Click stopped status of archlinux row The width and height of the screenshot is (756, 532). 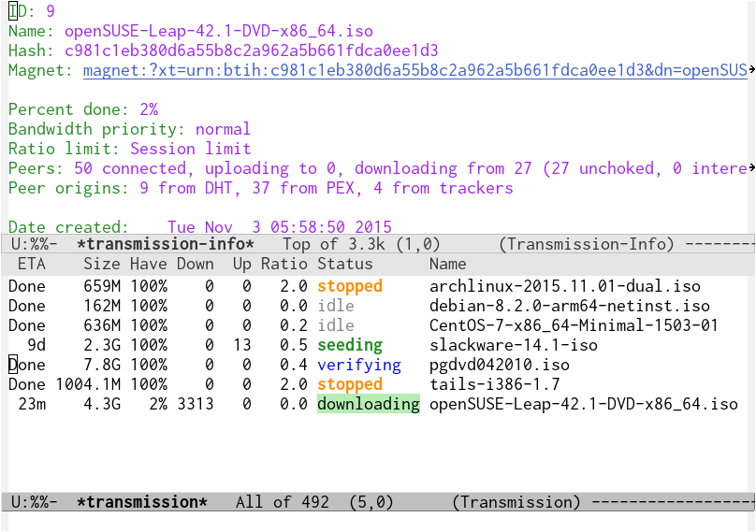[x=350, y=286]
